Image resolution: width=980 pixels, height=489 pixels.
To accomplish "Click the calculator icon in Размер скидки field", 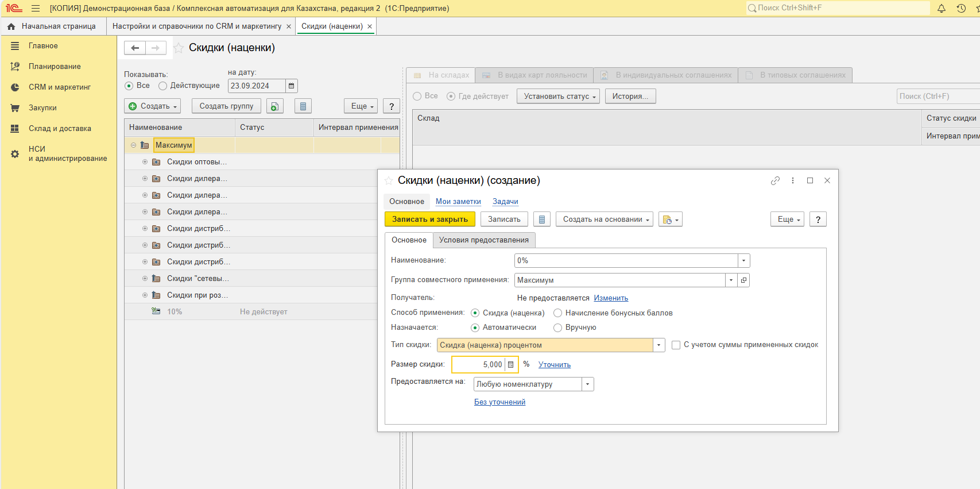I will [510, 365].
